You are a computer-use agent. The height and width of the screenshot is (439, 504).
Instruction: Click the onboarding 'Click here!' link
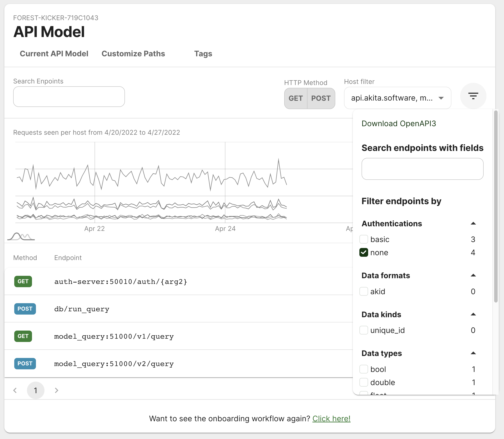331,418
